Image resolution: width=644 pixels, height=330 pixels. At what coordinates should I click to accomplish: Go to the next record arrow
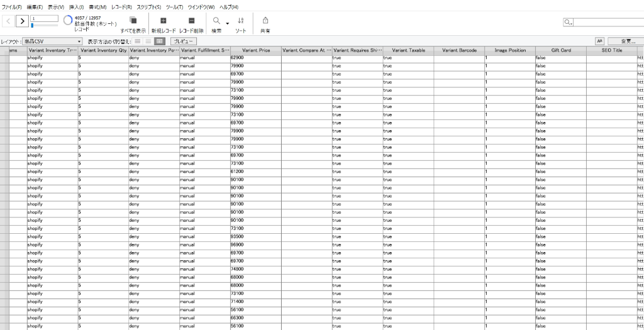click(x=22, y=21)
